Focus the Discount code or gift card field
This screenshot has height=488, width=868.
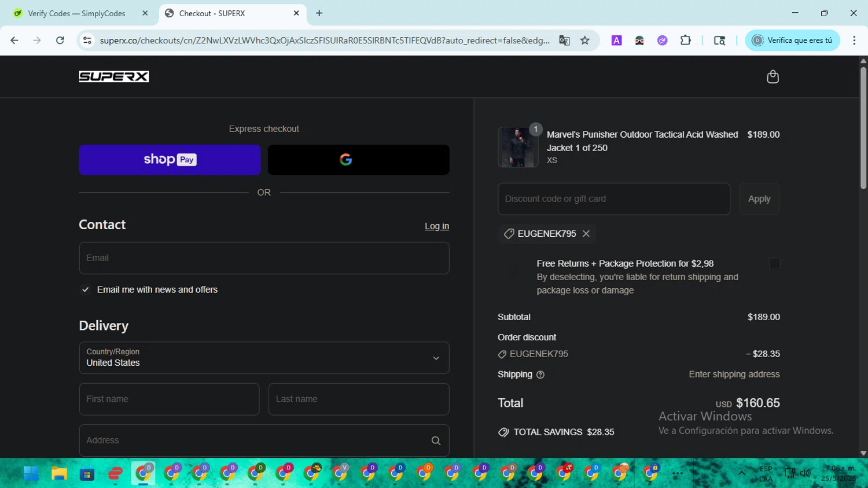click(614, 199)
